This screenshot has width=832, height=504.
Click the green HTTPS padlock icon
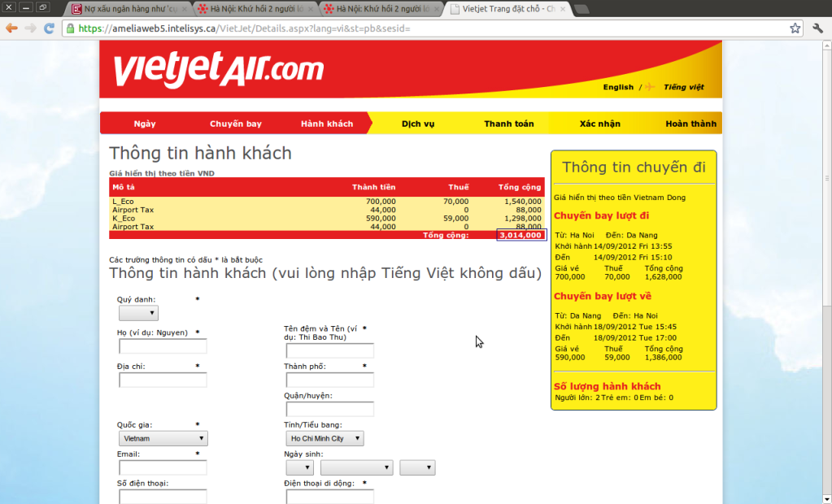(x=71, y=28)
